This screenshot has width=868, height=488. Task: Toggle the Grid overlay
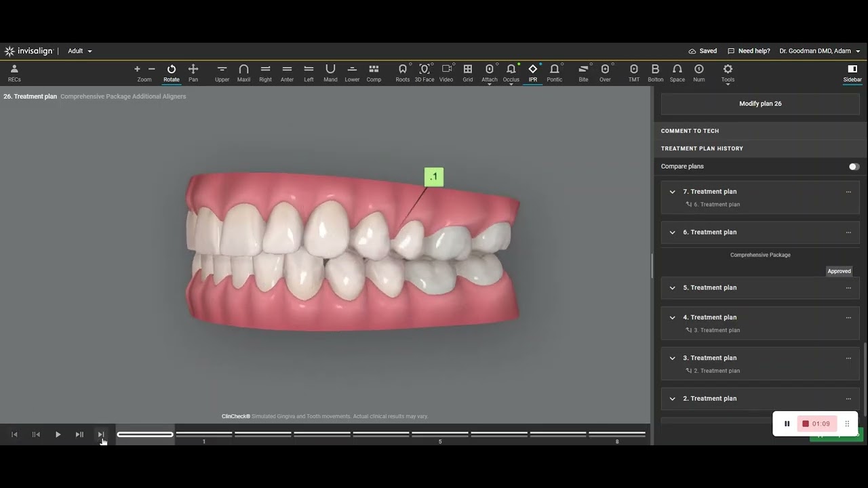(468, 73)
